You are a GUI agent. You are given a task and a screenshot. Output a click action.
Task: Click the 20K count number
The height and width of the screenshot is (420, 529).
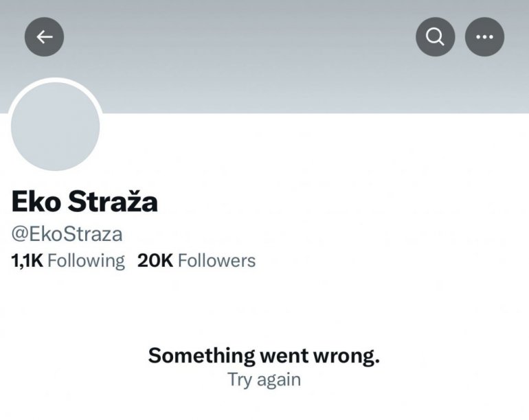pyautogui.click(x=155, y=261)
